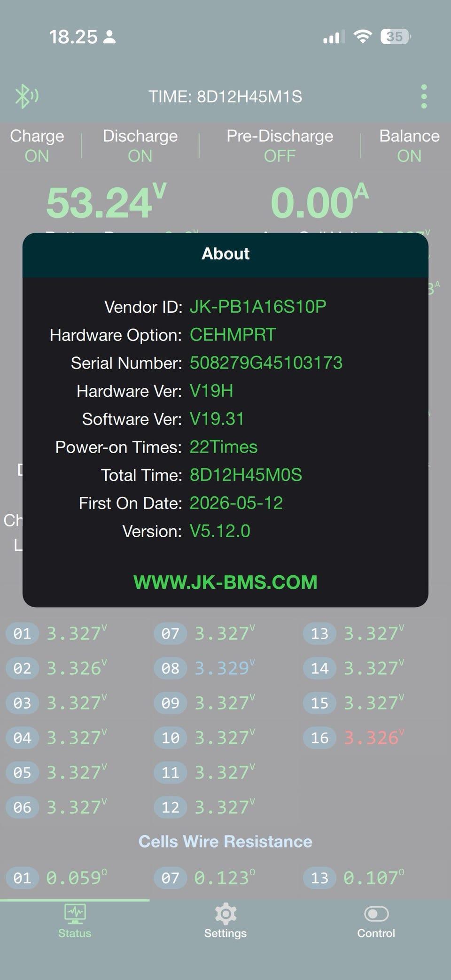Viewport: 451px width, 980px height.
Task: Tap the cellular signal bars
Action: (334, 37)
